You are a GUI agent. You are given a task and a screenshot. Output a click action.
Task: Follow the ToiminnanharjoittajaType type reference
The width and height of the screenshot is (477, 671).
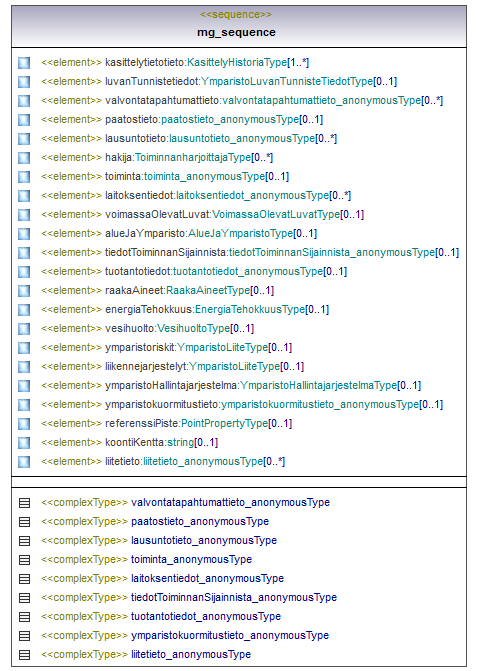[193, 157]
